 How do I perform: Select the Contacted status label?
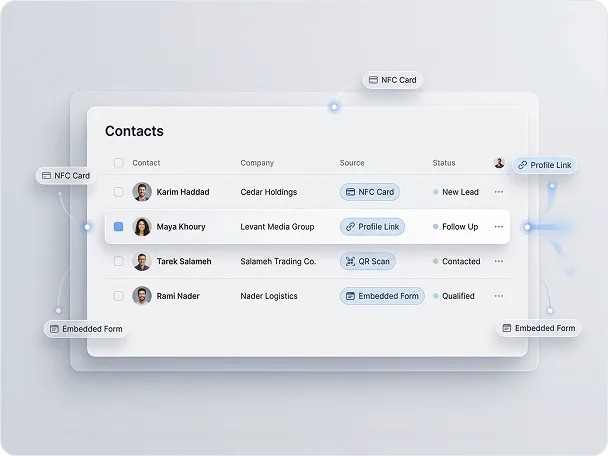461,261
